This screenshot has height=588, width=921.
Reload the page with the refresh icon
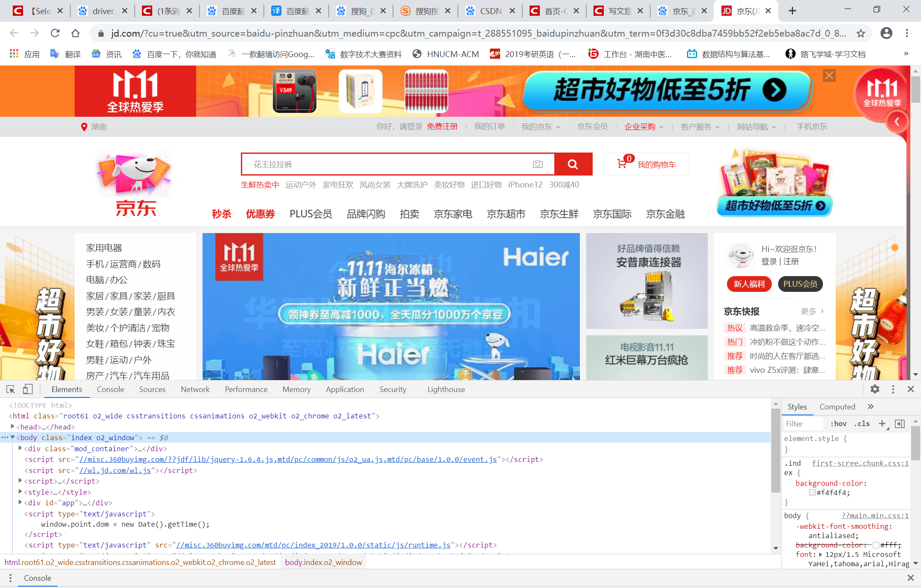click(x=55, y=33)
